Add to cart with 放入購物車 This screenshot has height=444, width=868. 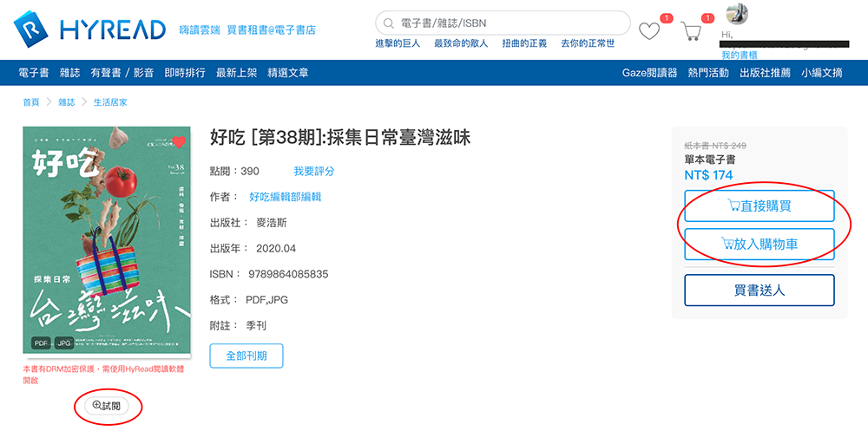[759, 244]
